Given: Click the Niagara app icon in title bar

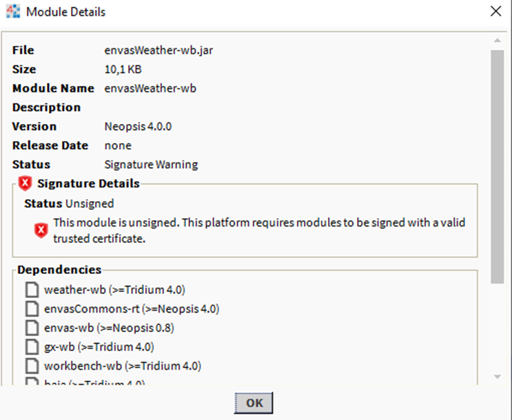Looking at the screenshot, I should (13, 12).
